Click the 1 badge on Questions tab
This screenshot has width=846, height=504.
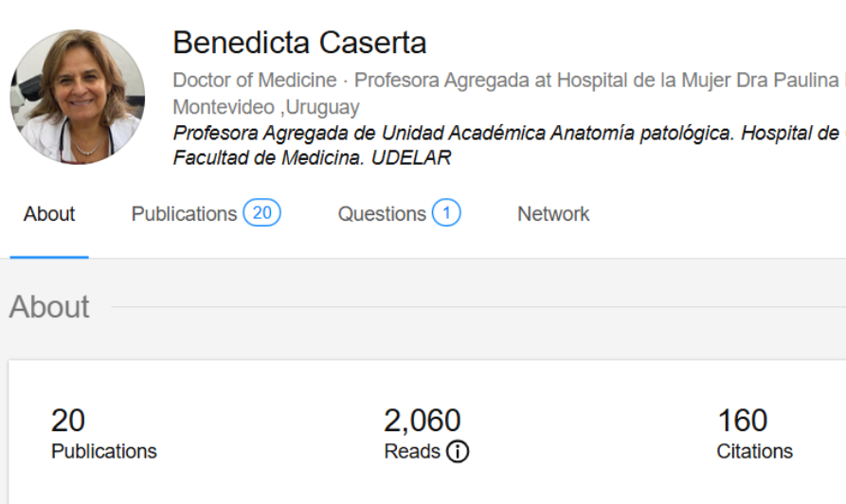[x=446, y=213]
